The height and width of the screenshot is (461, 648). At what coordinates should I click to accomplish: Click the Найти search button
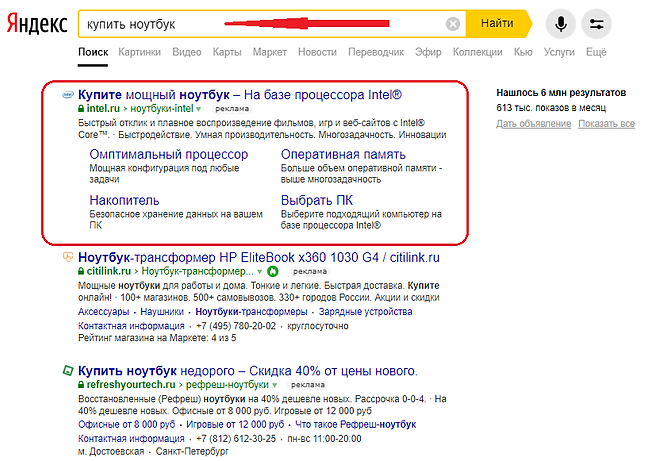point(498,23)
